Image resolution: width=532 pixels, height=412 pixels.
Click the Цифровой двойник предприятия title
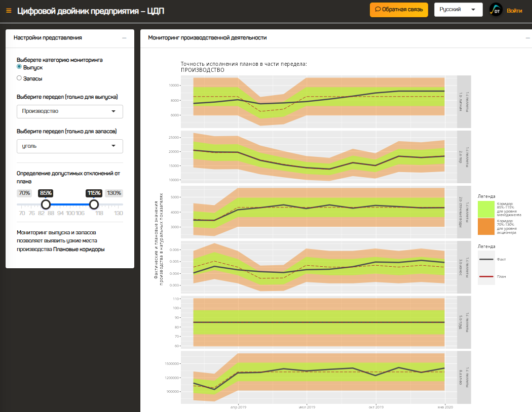91,11
